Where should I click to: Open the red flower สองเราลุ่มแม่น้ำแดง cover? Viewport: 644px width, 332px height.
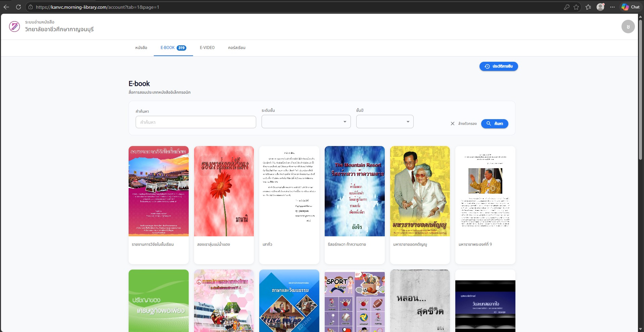(224, 191)
